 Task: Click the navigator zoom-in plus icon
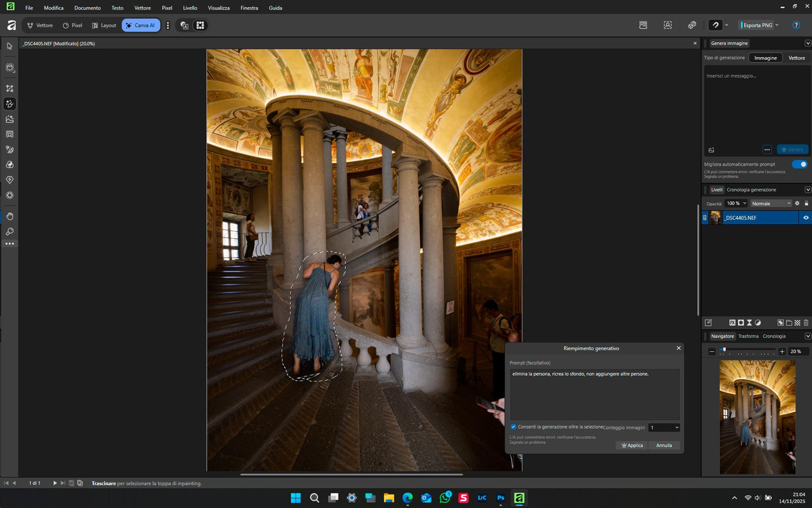coord(782,351)
